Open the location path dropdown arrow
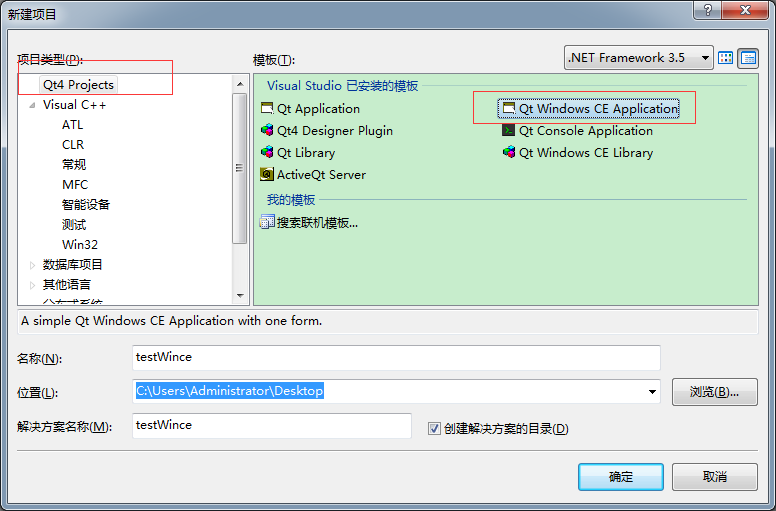The height and width of the screenshot is (511, 776). coord(652,392)
